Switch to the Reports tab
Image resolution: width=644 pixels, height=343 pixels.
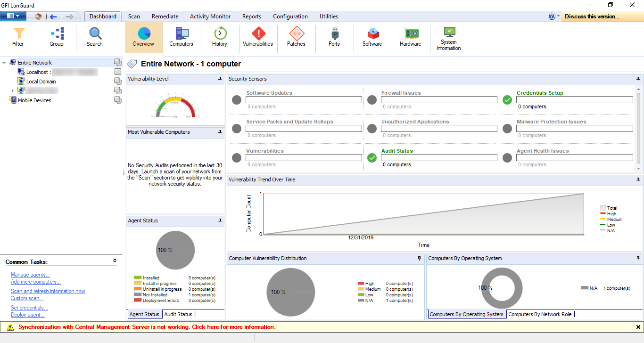(252, 16)
